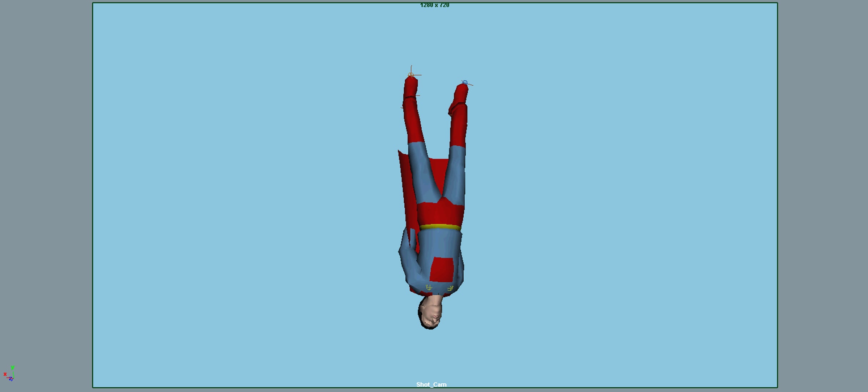This screenshot has height=392, width=868.
Task: Click the orange locator above the left boot
Action: (411, 75)
